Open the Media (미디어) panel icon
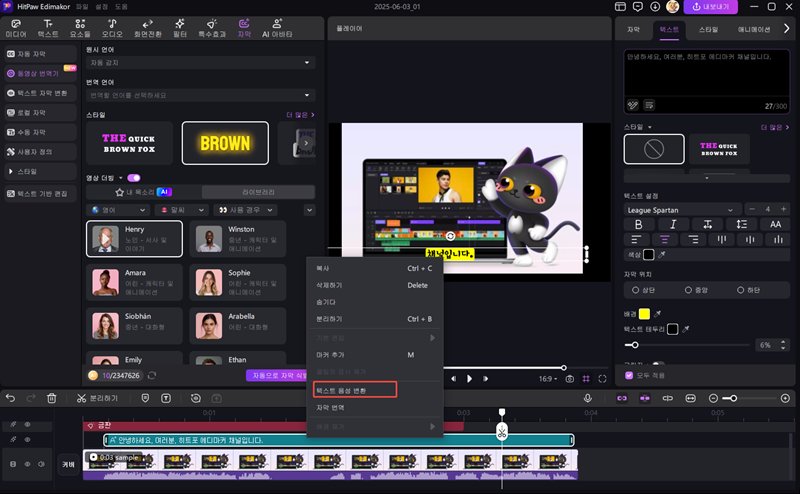Image resolution: width=800 pixels, height=494 pixels. click(16, 28)
